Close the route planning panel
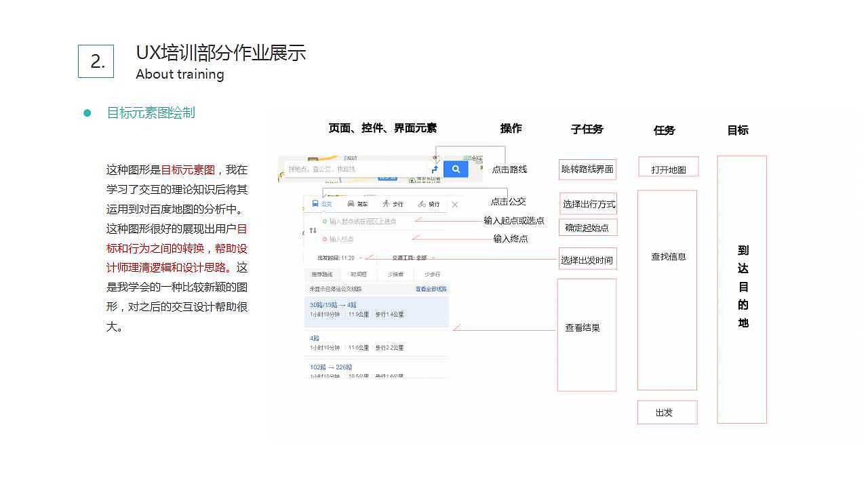The width and height of the screenshot is (868, 488). click(455, 204)
